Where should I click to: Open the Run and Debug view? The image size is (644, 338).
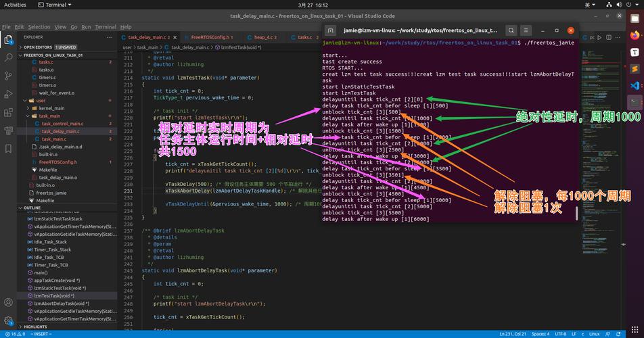(x=8, y=95)
